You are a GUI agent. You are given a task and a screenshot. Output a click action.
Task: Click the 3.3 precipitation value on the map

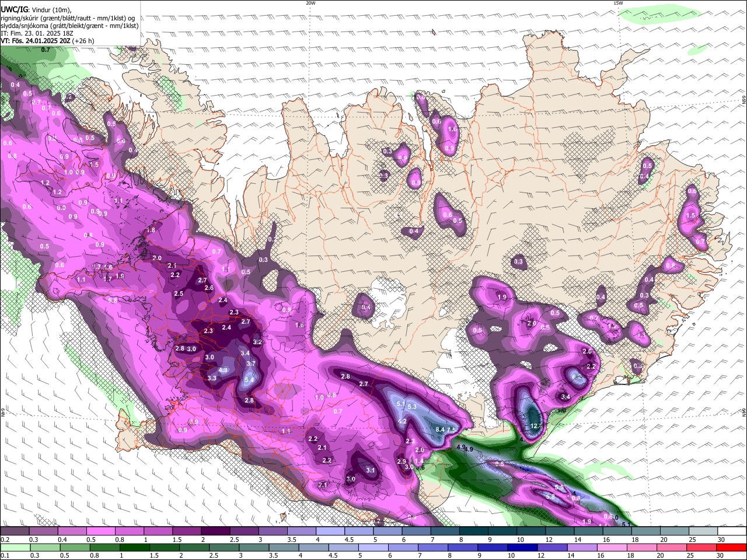tap(212, 379)
